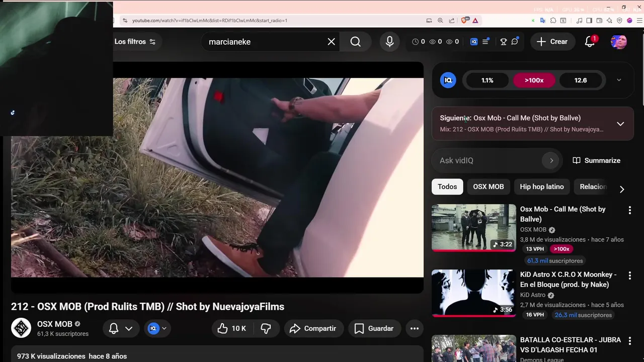Open the KiD Astro En el Bloque thumbnail

(x=474, y=293)
